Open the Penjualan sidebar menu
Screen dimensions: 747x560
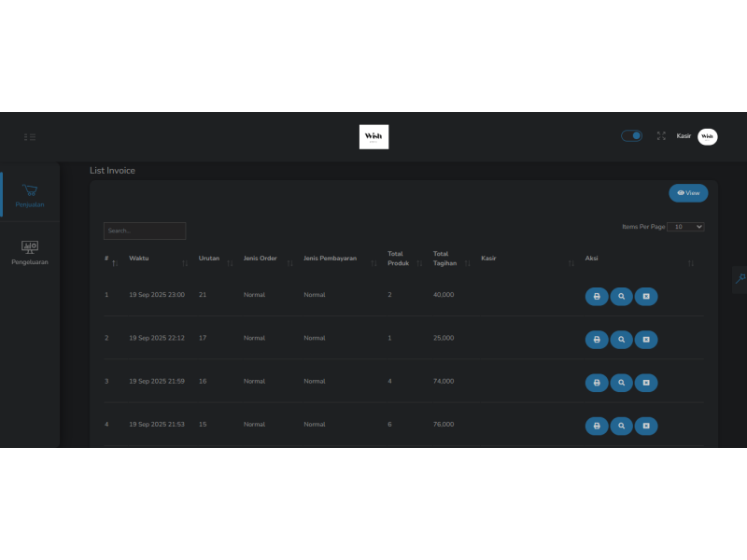coord(30,194)
